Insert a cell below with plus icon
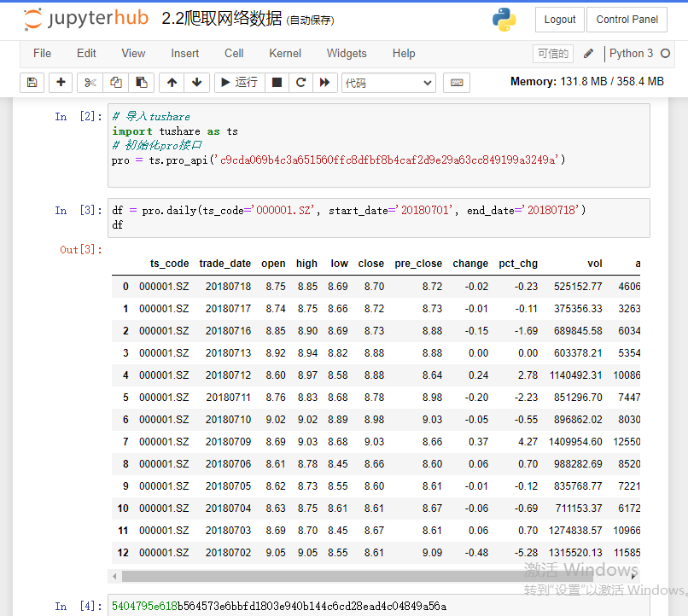Image resolution: width=688 pixels, height=616 pixels. point(61,83)
